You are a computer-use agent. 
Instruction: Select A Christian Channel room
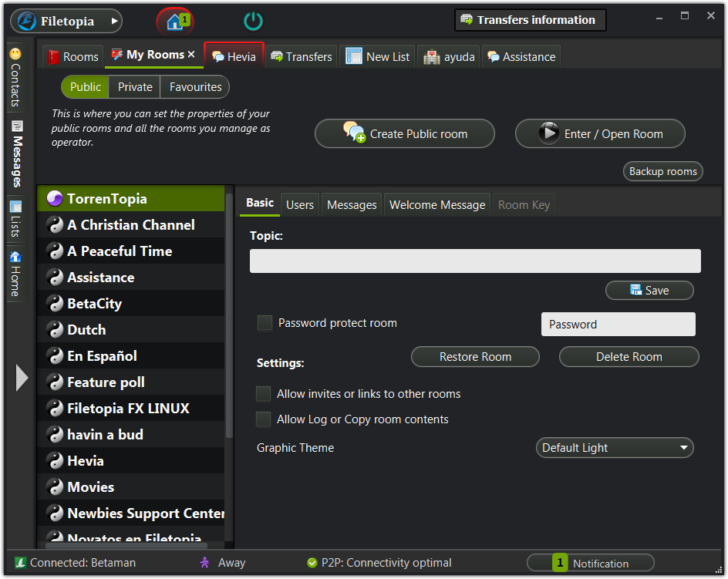(131, 224)
